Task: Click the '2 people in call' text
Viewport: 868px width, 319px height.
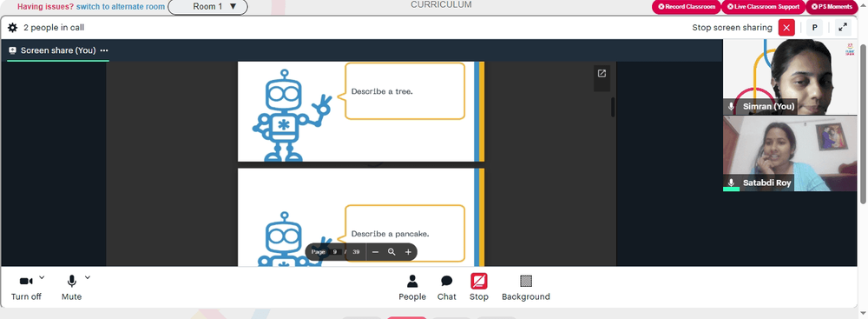Action: point(54,27)
